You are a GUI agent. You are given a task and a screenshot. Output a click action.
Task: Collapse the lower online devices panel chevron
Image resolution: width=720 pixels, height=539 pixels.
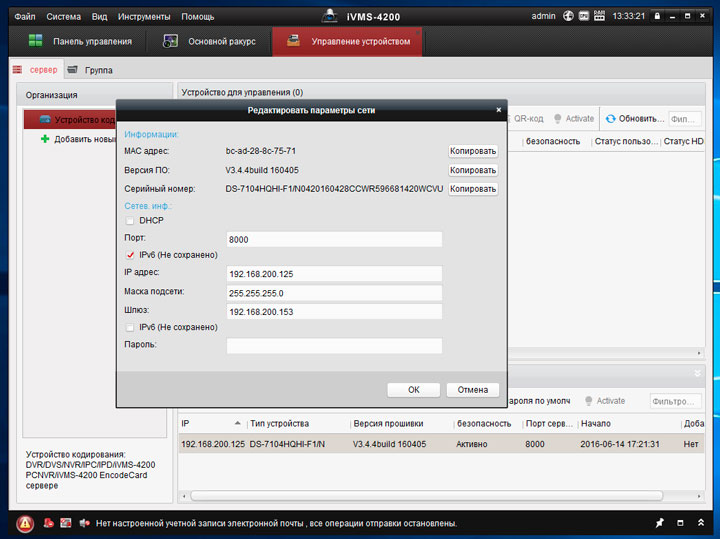point(697,373)
